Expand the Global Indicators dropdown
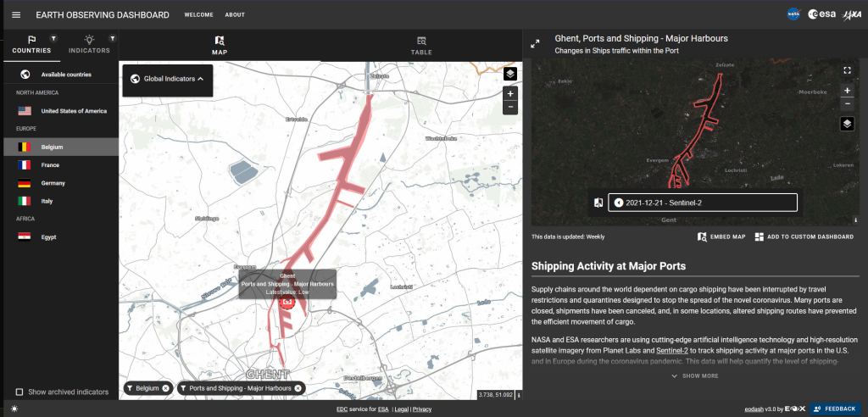This screenshot has height=417, width=868. coord(168,79)
